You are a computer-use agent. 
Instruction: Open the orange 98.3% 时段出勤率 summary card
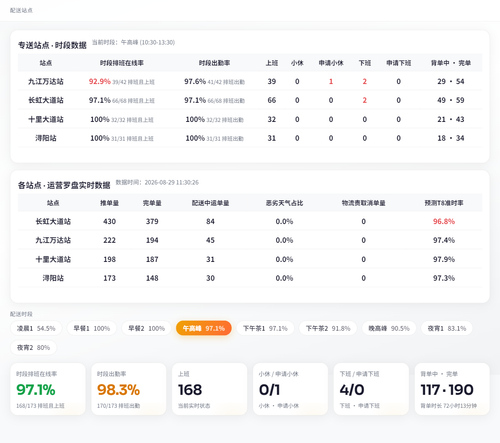click(129, 389)
